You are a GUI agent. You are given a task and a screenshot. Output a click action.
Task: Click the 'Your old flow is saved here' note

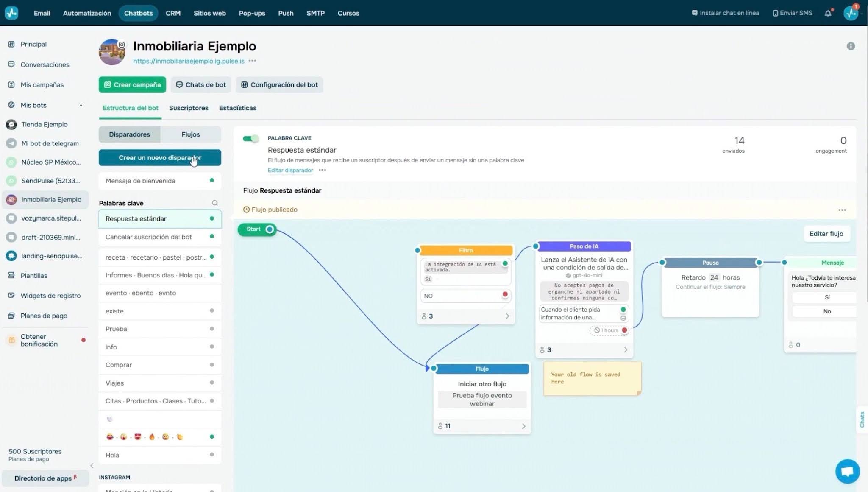point(592,378)
